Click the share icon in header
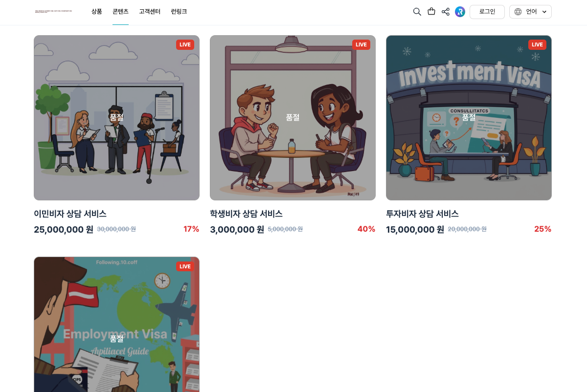The height and width of the screenshot is (392, 587). 446,12
